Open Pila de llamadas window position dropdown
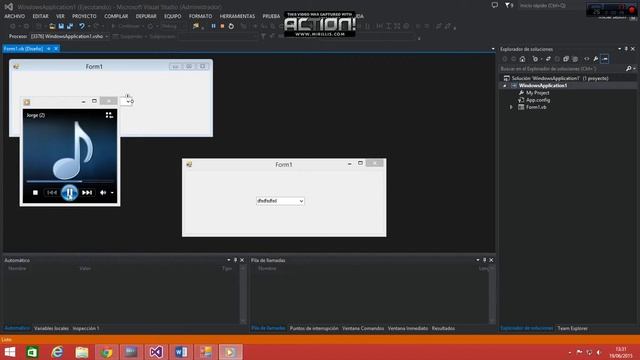Image resolution: width=640 pixels, height=360 pixels. pos(478,260)
